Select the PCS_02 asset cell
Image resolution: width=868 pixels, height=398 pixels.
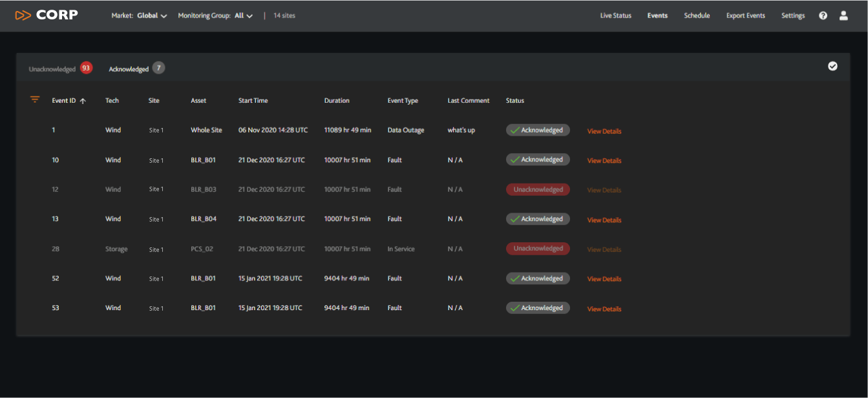tap(202, 249)
